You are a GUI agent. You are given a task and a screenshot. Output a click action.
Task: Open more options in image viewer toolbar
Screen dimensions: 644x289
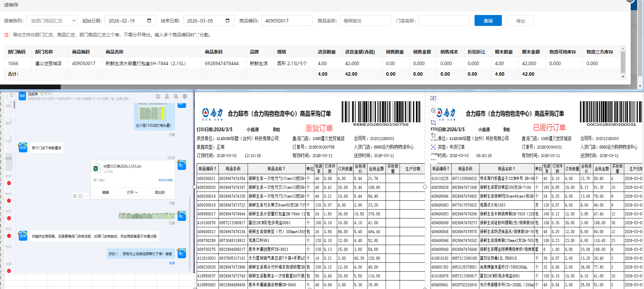433,159
